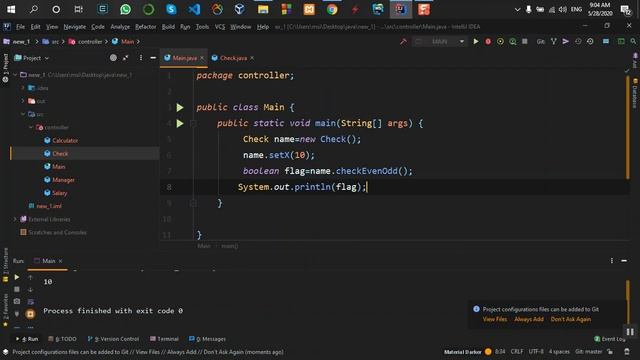Open the File menu
Viewport: 640px width, 360px height.
(x=20, y=27)
